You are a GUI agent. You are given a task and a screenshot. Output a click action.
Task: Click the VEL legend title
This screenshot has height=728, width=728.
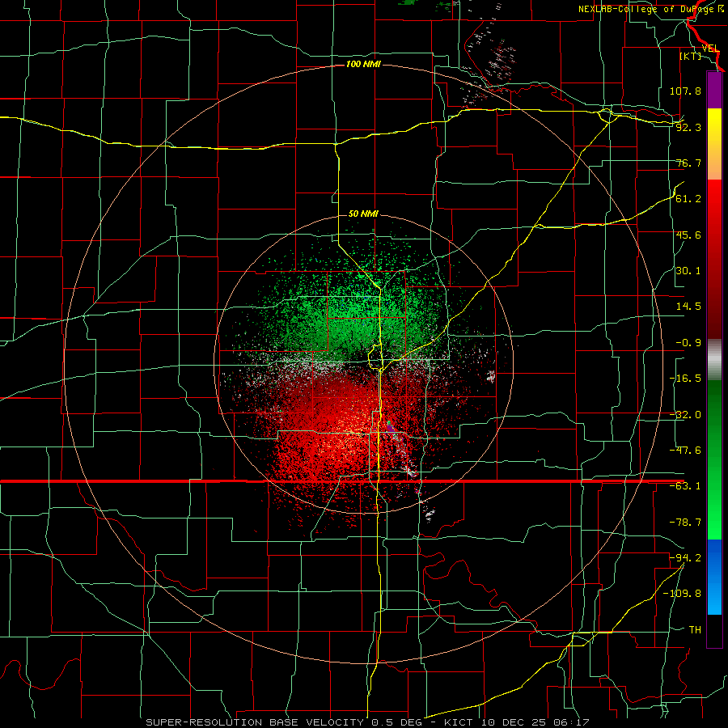pyautogui.click(x=710, y=49)
